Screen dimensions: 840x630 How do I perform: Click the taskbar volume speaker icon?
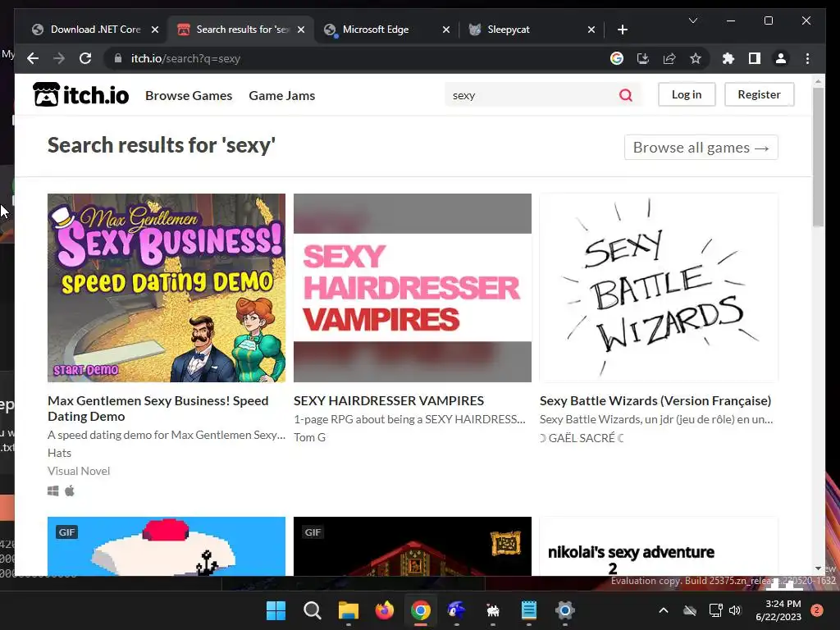735,610
